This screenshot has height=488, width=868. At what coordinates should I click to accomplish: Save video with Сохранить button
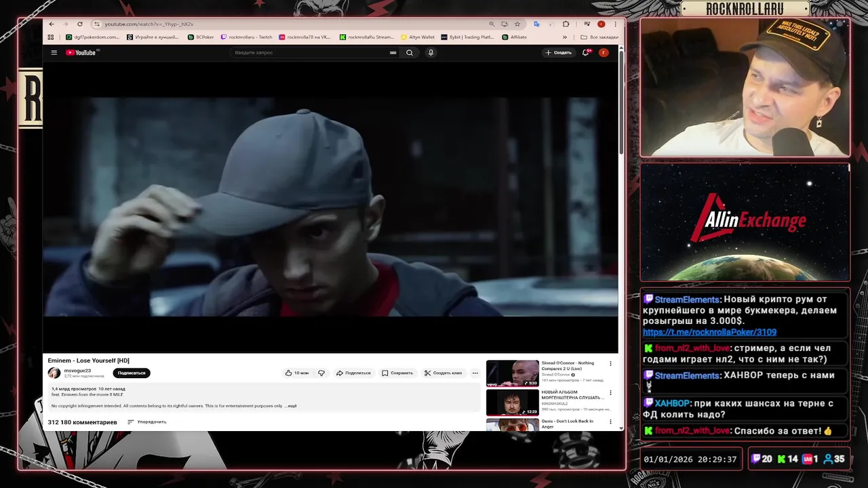click(x=397, y=373)
